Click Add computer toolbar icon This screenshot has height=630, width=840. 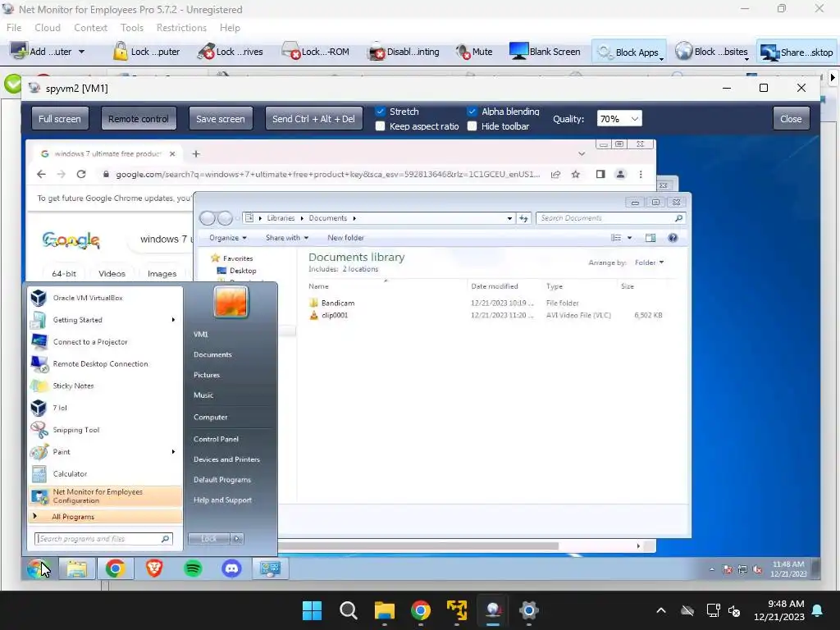tap(20, 52)
